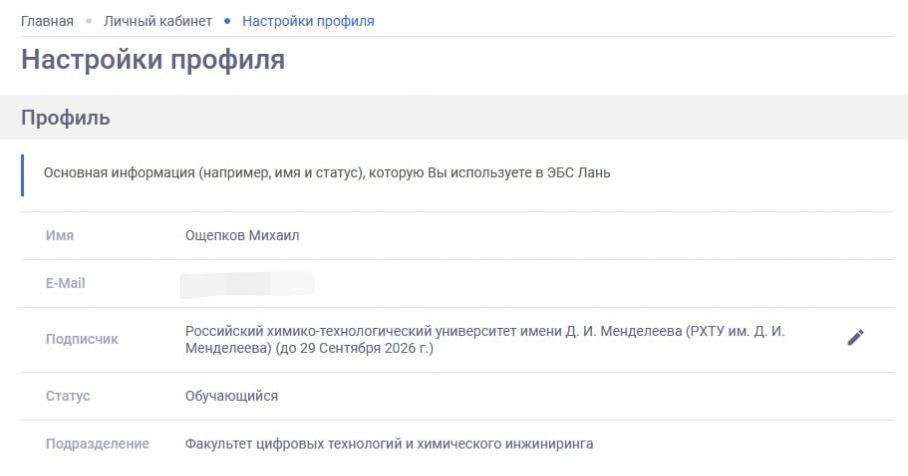The width and height of the screenshot is (908, 476).
Task: Select the Настройки профиля breadcrumb item
Action: pos(308,21)
